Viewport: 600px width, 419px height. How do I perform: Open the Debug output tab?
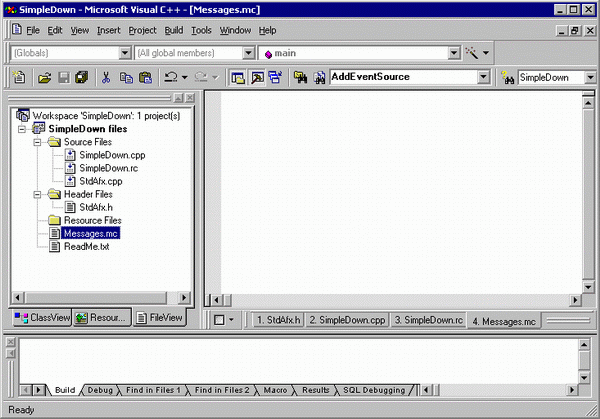click(100, 390)
